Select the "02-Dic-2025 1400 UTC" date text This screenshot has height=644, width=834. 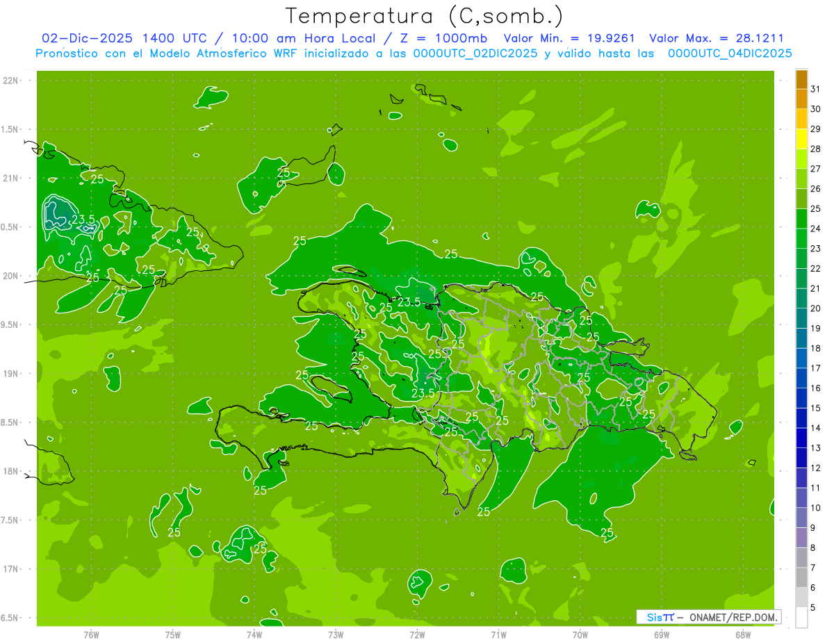(122, 38)
